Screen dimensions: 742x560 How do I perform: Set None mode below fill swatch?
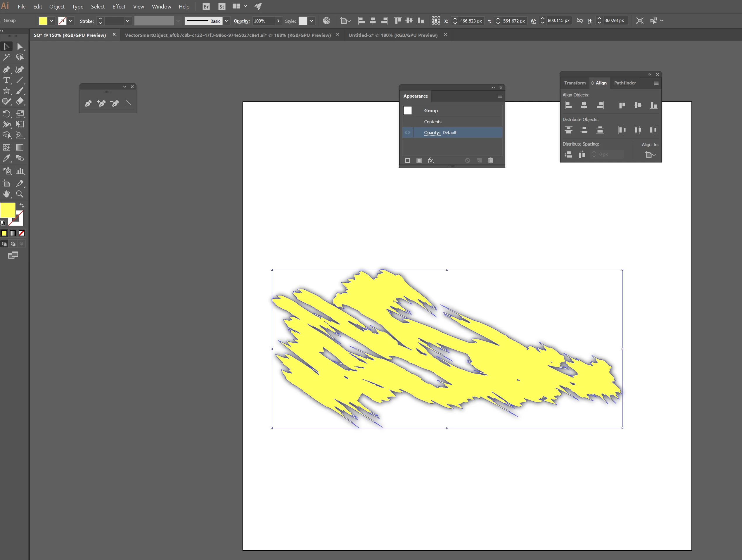pyautogui.click(x=21, y=233)
